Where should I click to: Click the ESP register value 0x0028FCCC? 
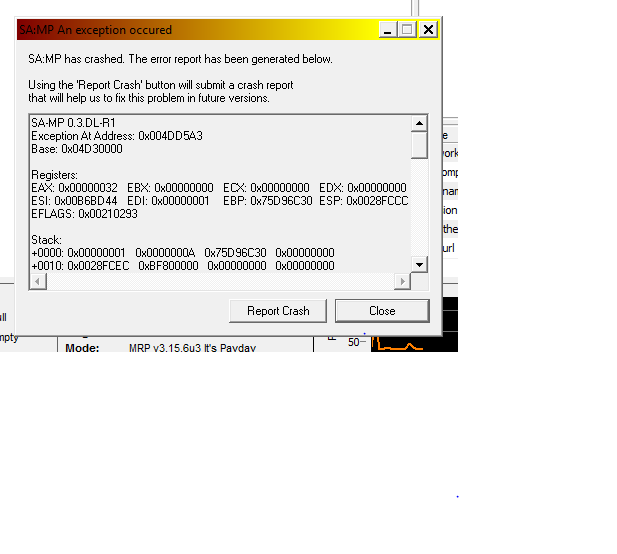click(377, 201)
